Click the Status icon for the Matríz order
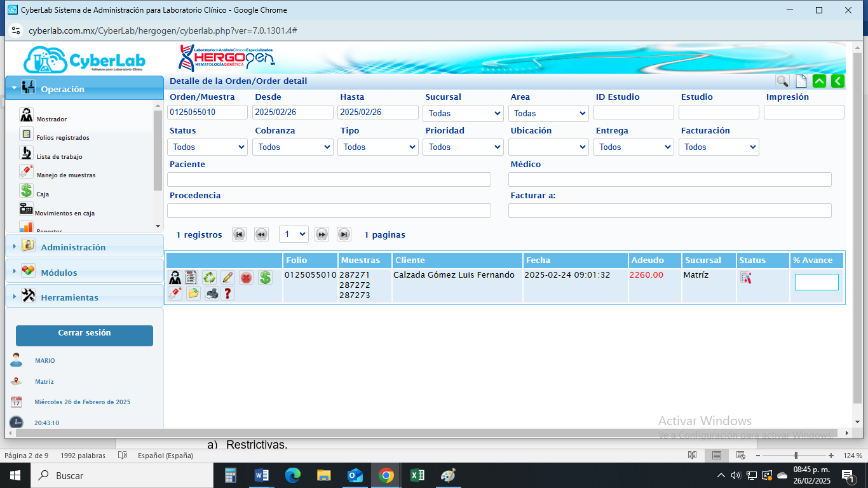This screenshot has width=868, height=488. coord(745,277)
